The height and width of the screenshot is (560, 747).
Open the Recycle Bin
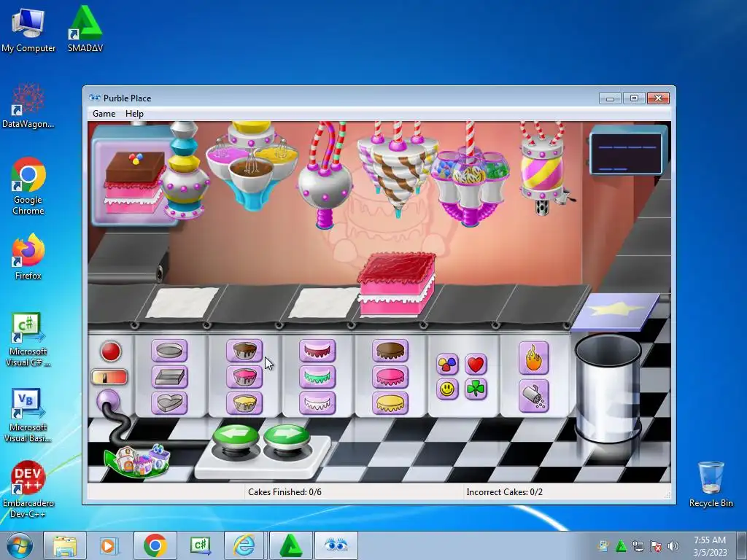pyautogui.click(x=711, y=484)
